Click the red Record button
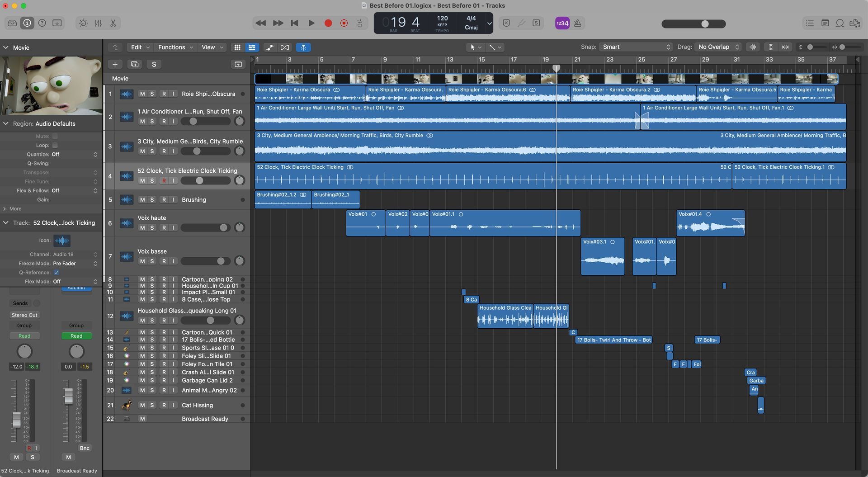Screen dimensions: 868x477 tap(328, 23)
